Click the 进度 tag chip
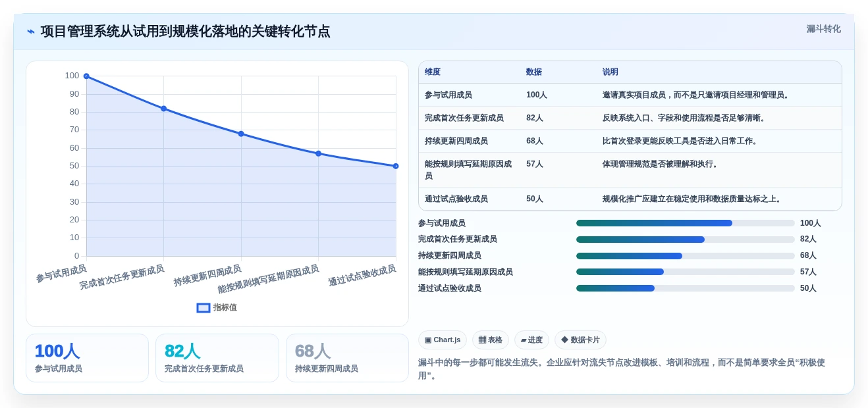 [531, 340]
